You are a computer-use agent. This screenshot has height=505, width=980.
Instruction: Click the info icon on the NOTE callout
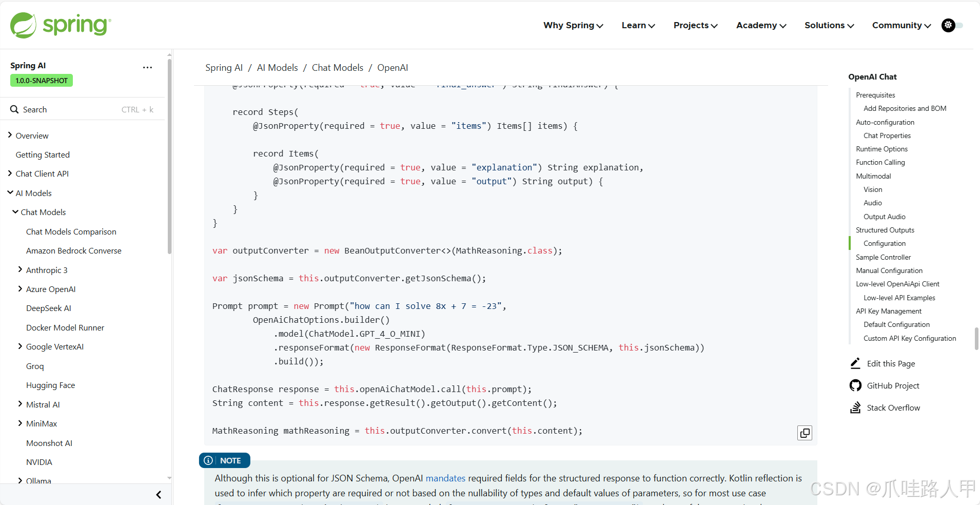pos(208,460)
